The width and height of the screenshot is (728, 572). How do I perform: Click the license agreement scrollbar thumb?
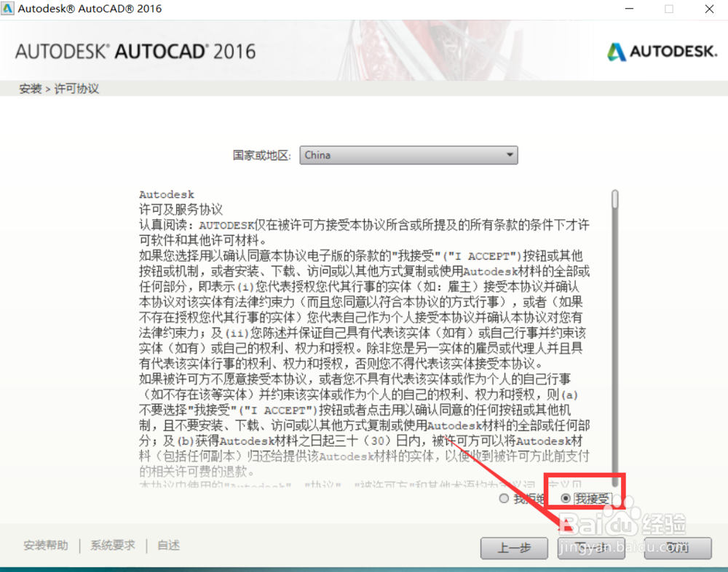(614, 199)
